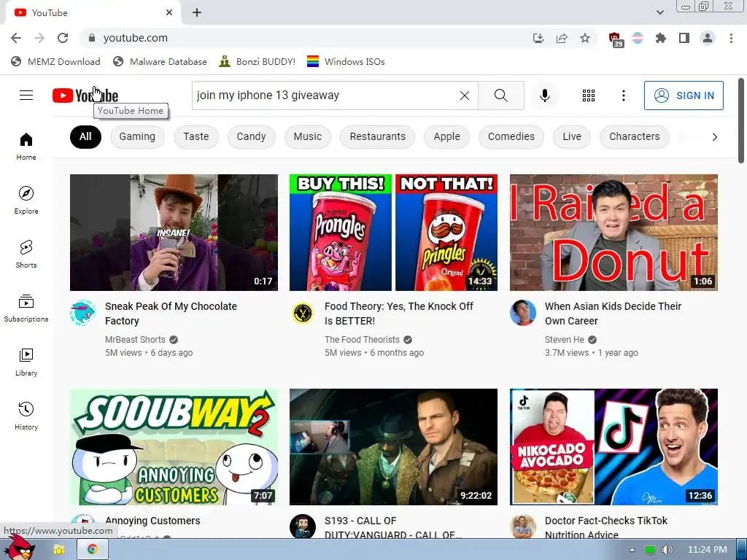Show more category chips arrow
Viewport: 747px width, 560px height.
pyautogui.click(x=714, y=137)
